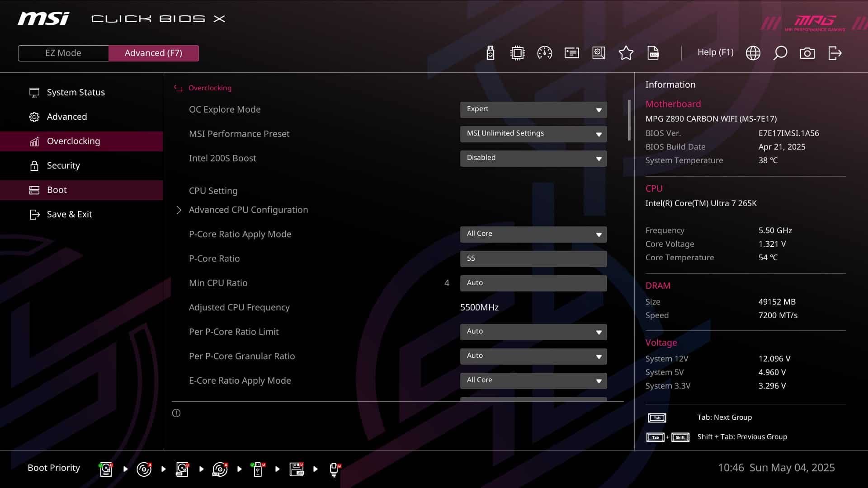Open the Boot sidebar menu
The width and height of the screenshot is (868, 488).
[x=81, y=190]
